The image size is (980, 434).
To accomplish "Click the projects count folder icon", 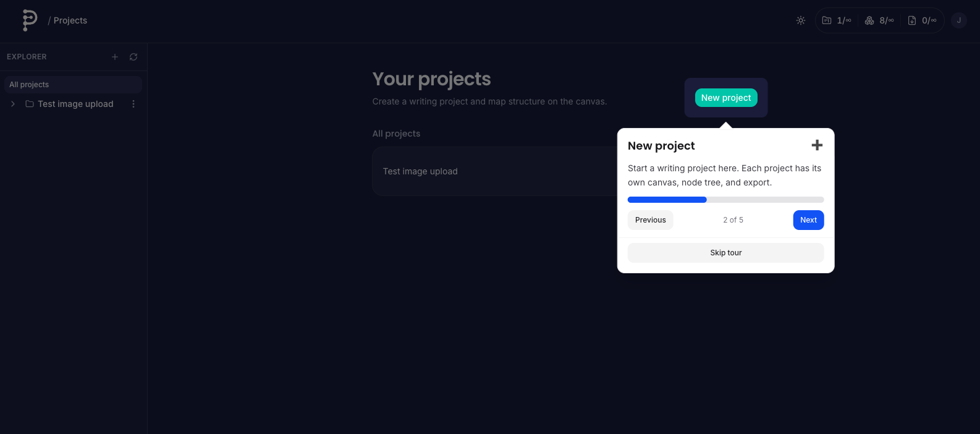I will pyautogui.click(x=827, y=20).
